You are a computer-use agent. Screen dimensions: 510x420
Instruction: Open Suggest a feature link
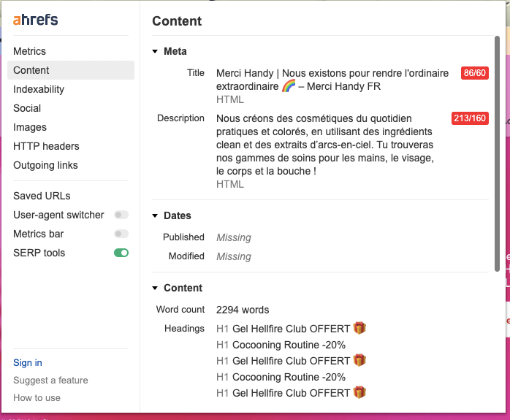click(50, 381)
